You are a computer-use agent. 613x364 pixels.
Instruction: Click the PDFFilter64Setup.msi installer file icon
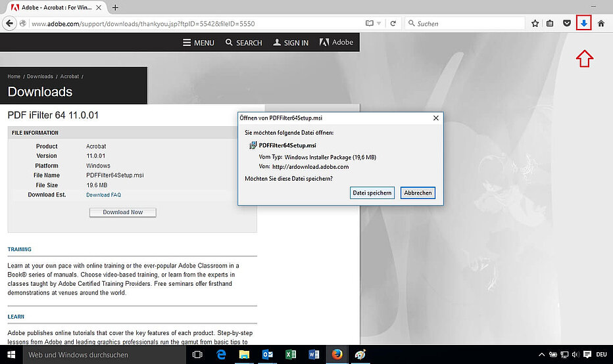[253, 145]
